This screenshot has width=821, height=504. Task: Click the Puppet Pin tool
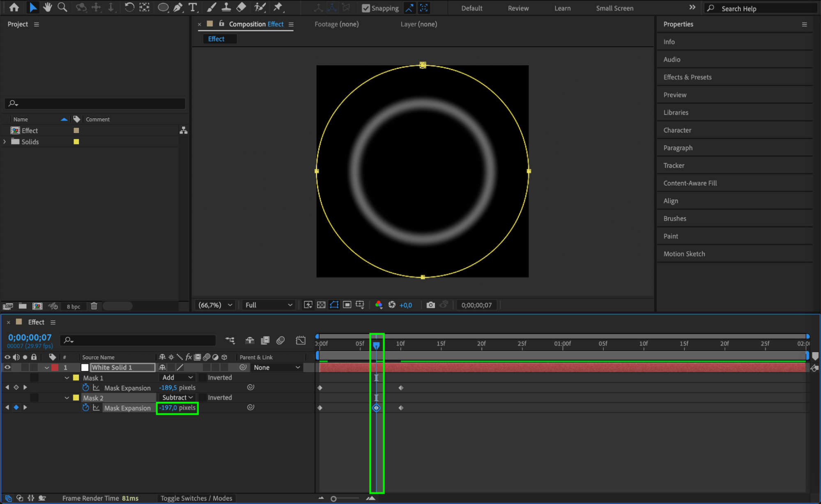point(278,7)
